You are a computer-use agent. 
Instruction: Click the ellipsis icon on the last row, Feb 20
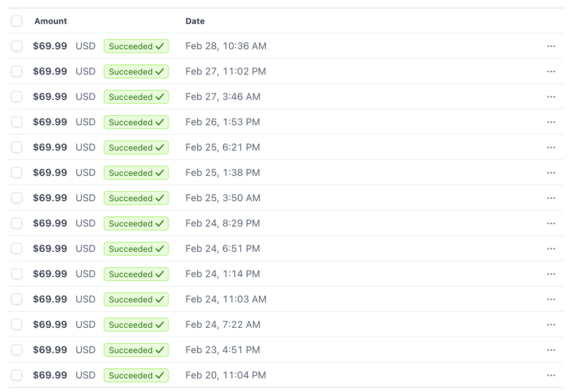pyautogui.click(x=551, y=375)
